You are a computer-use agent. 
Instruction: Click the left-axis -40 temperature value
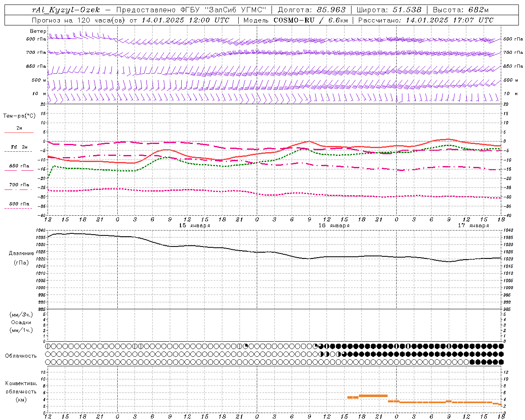42,216
